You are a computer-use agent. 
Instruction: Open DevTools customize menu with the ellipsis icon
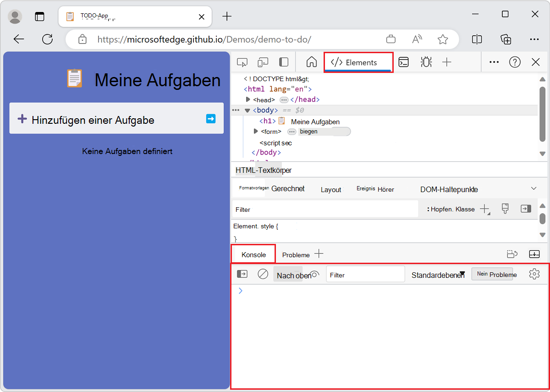(494, 62)
